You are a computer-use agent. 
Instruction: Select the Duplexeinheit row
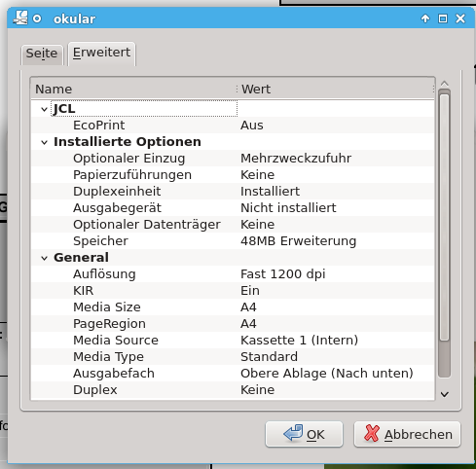click(233, 192)
